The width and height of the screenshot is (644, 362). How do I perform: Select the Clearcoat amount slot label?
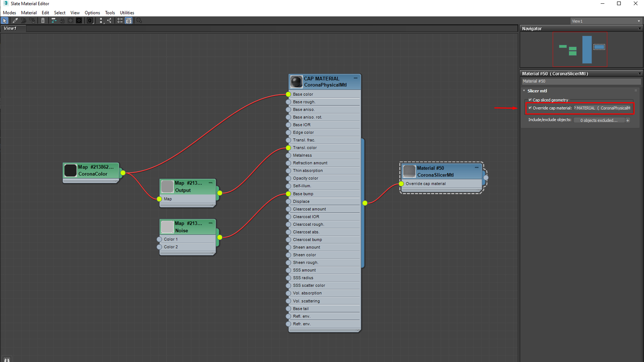coord(309,209)
